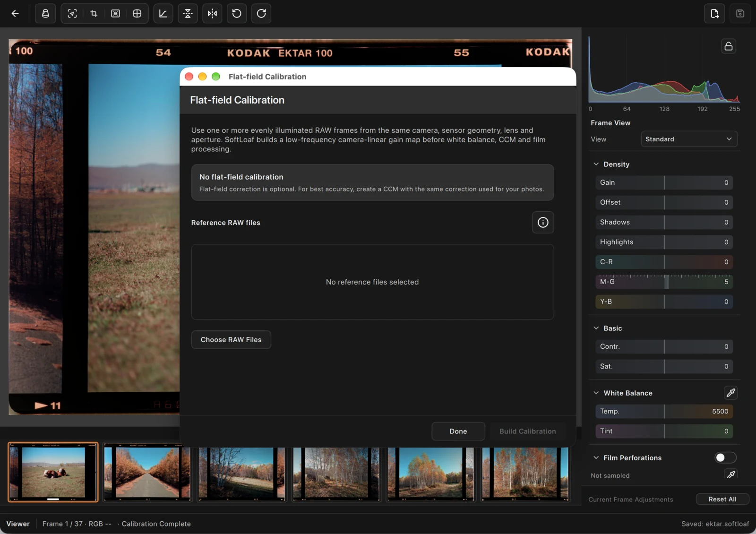Click the Build Calibration button
Image resolution: width=756 pixels, height=534 pixels.
[x=528, y=431]
